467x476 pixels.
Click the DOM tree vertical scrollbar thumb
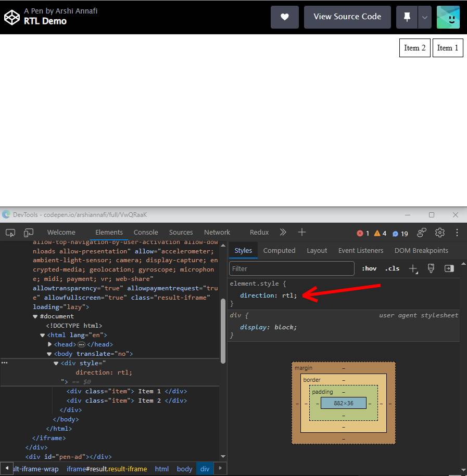[x=223, y=331]
